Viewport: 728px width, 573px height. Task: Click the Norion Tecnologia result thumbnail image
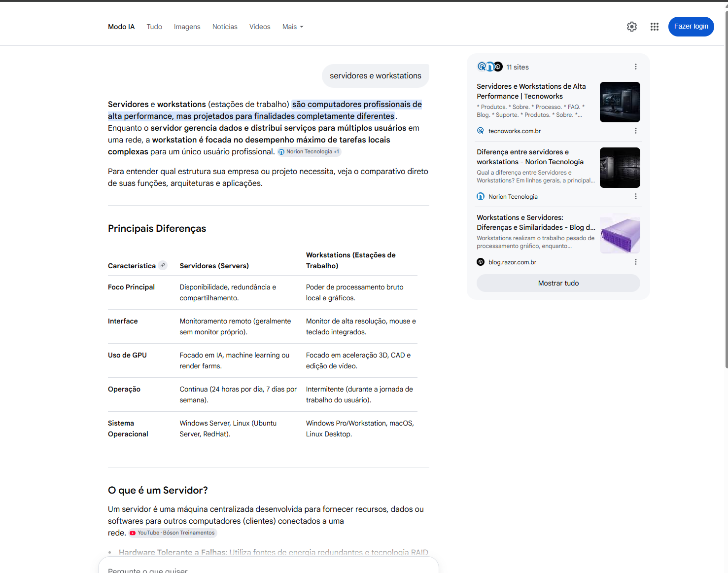[x=620, y=168]
